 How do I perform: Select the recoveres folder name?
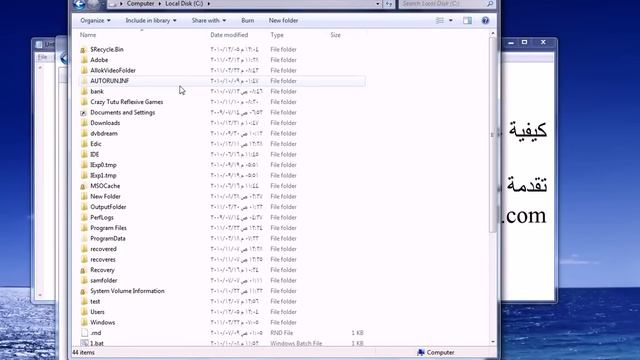(103, 260)
